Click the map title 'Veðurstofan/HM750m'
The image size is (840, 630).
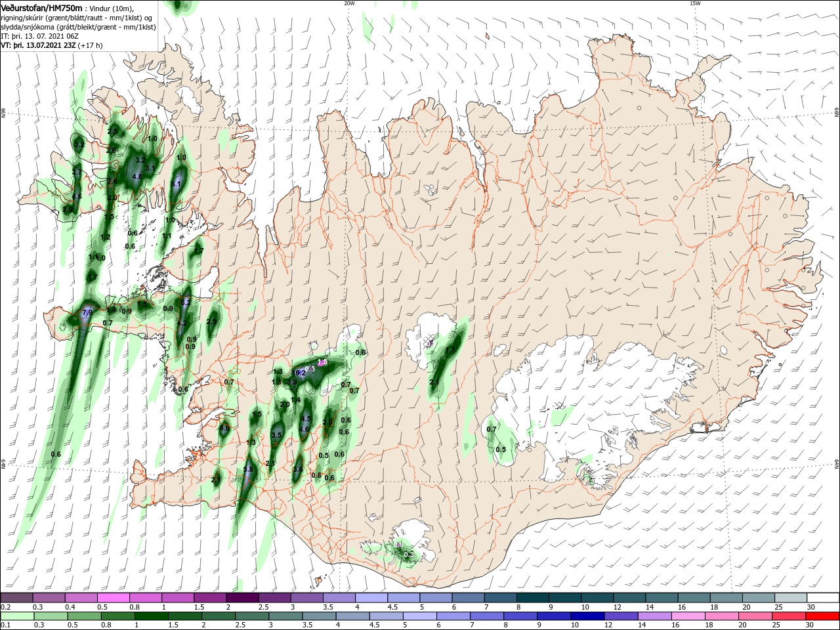coord(41,8)
